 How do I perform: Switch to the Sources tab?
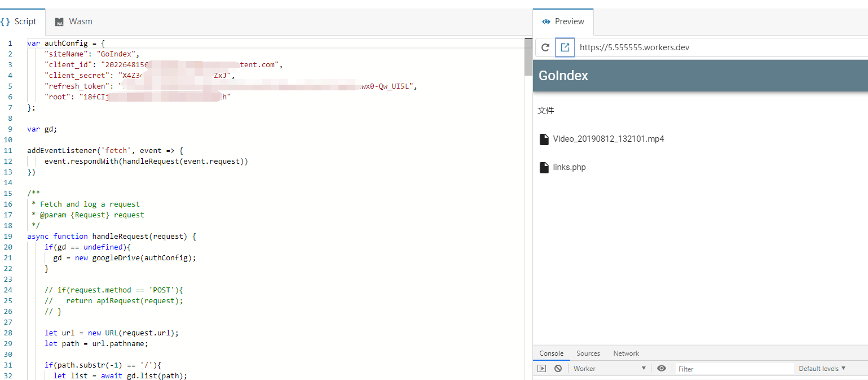[588, 353]
